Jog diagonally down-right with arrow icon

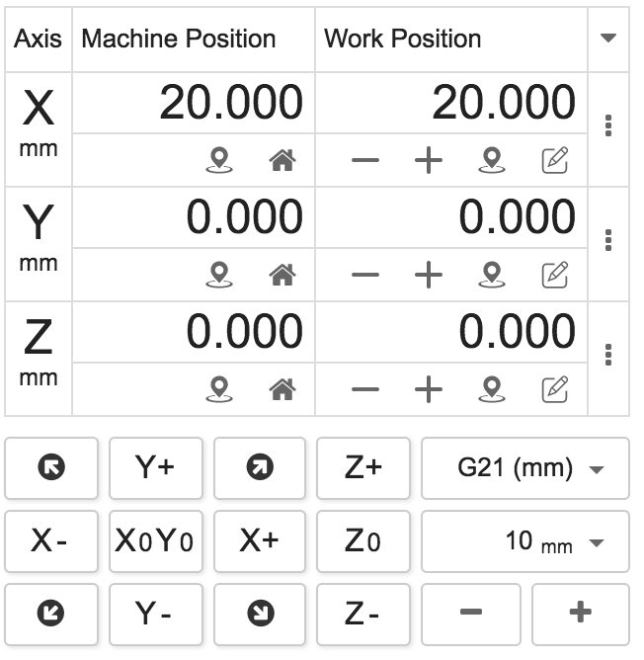point(261,614)
